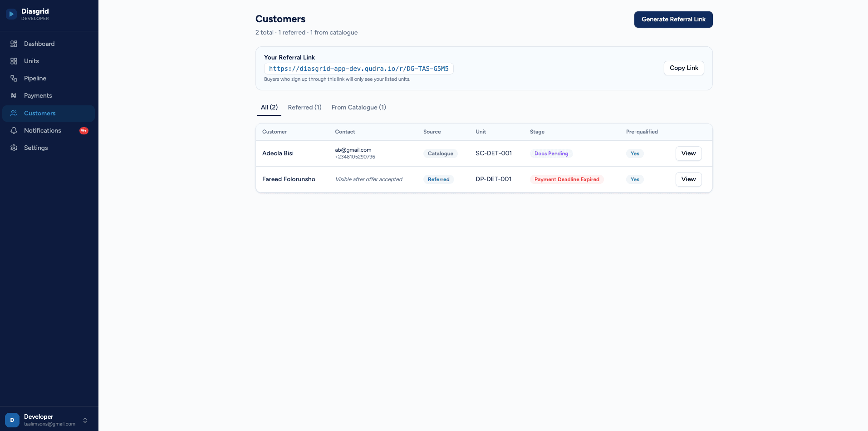The width and height of the screenshot is (868, 431).
Task: Open Dashboard via its sidebar icon
Action: pyautogui.click(x=14, y=44)
